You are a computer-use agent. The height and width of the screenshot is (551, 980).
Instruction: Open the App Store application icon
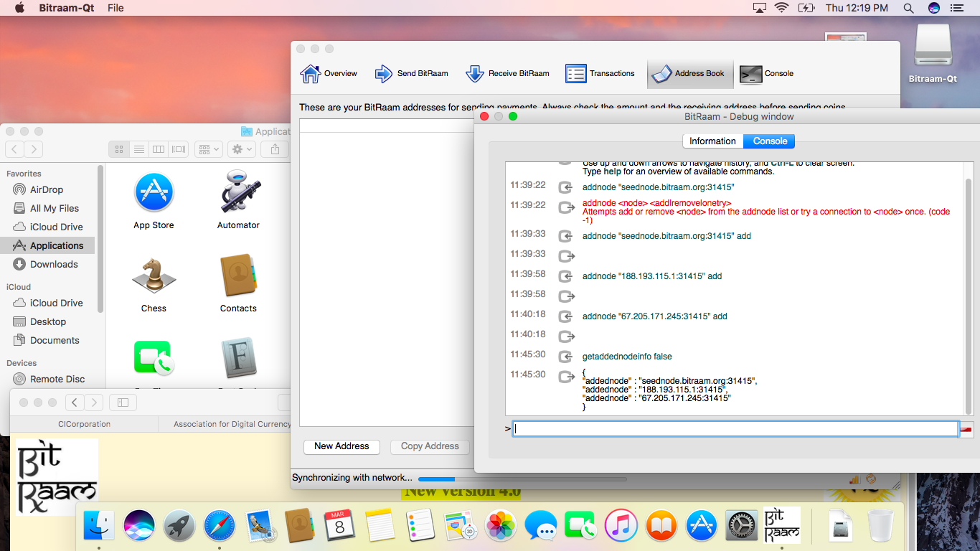tap(154, 192)
